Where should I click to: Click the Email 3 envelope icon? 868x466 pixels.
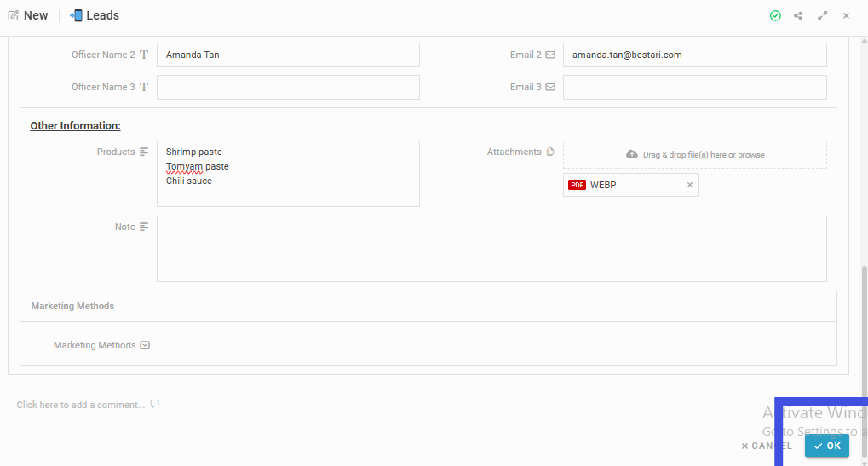(550, 87)
